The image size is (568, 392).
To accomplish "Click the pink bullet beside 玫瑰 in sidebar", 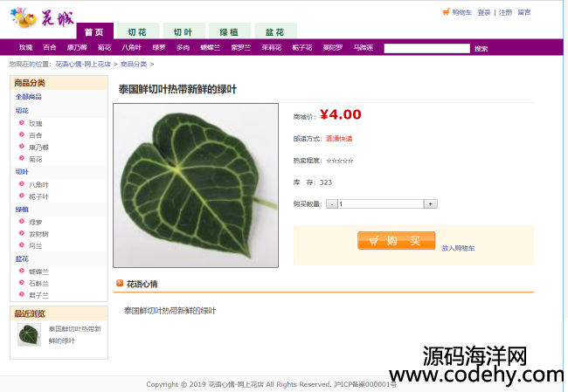I will [x=21, y=123].
